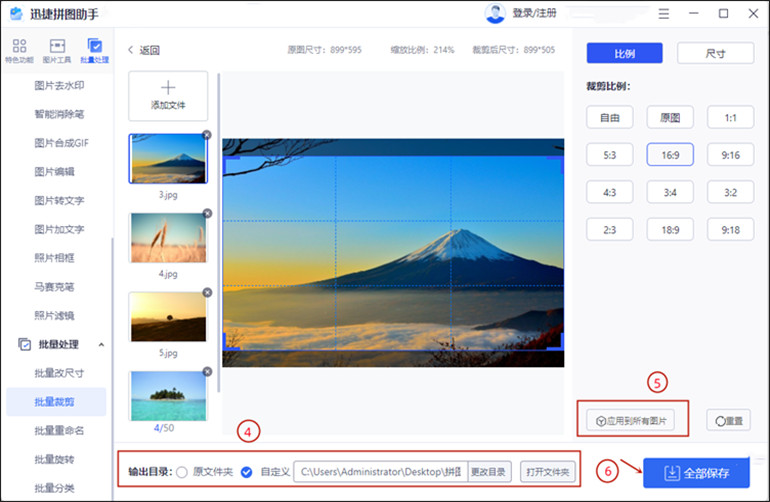Viewport: 770px width, 502px height.
Task: Open 批量改尺寸 in the sidebar
Action: point(59,373)
